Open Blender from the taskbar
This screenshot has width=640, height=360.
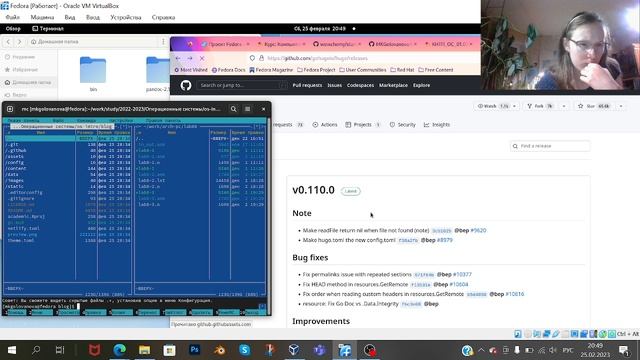[220, 350]
